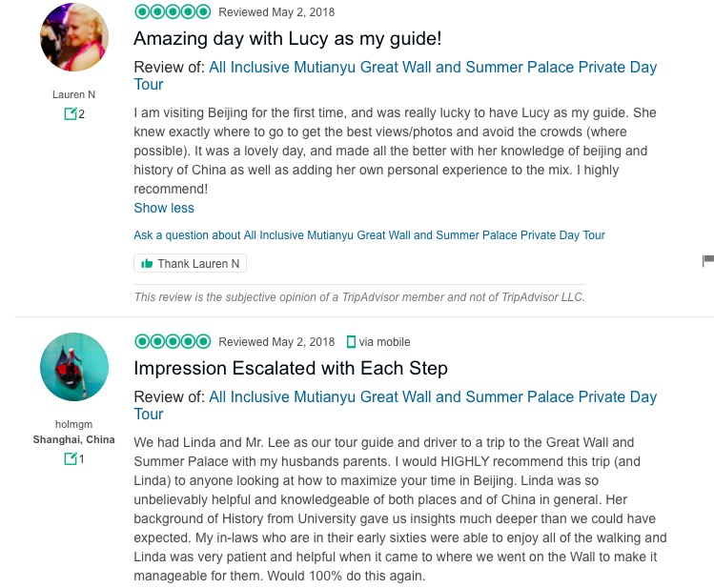The height and width of the screenshot is (588, 714).
Task: Collapse the review with Show less
Action: 164,208
